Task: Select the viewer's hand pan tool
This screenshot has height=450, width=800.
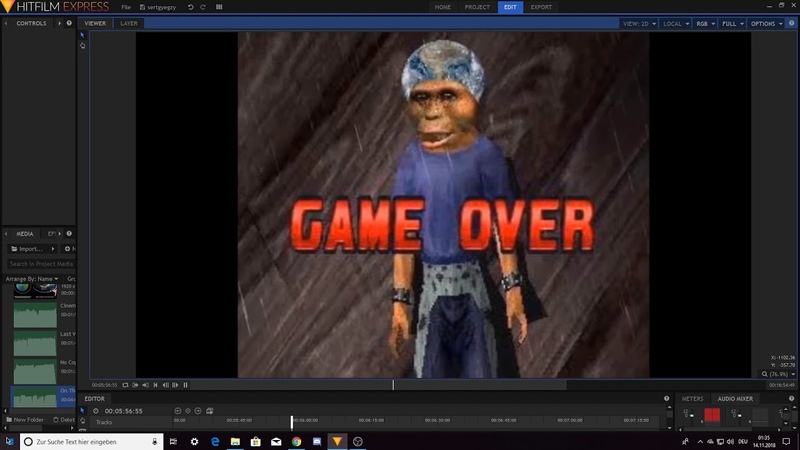Action: pos(82,45)
